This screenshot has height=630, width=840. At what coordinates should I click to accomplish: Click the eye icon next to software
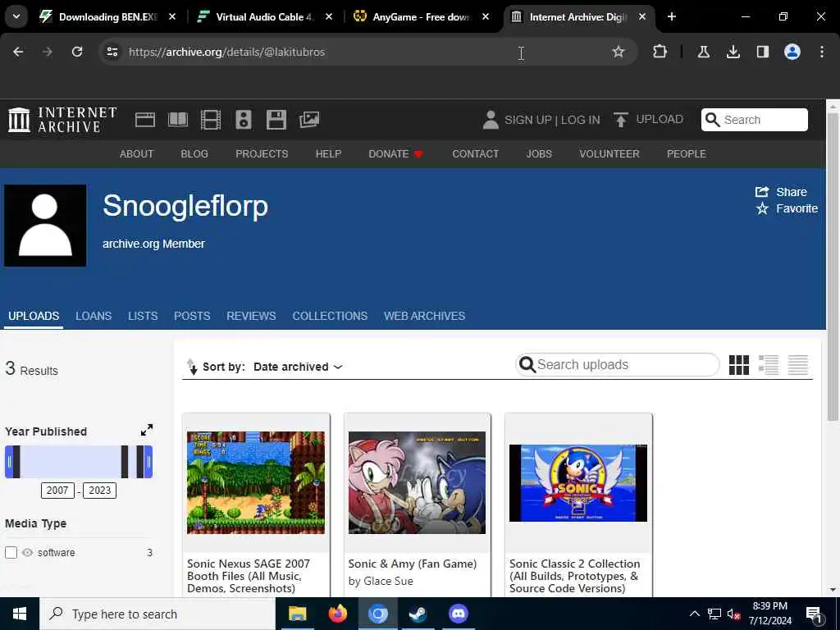coord(27,552)
